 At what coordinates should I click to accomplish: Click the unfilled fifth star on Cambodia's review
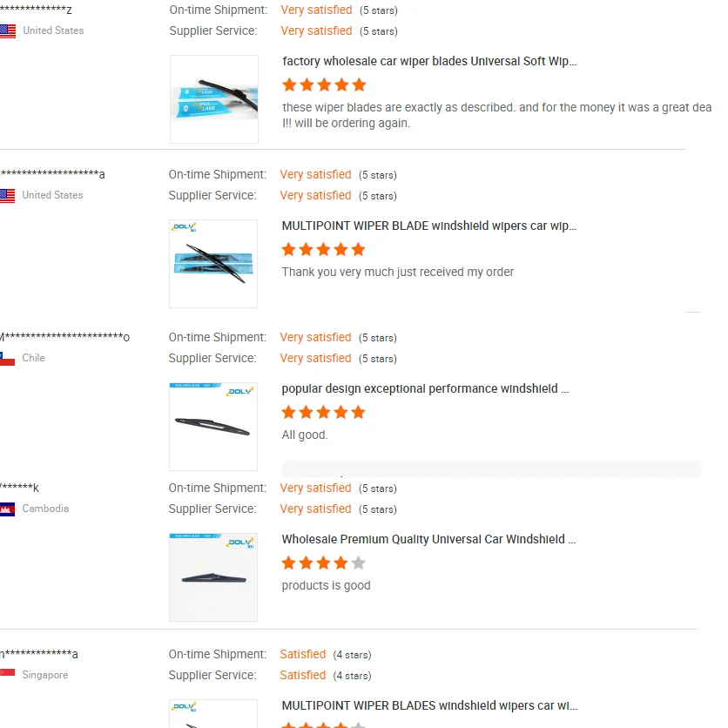click(358, 563)
